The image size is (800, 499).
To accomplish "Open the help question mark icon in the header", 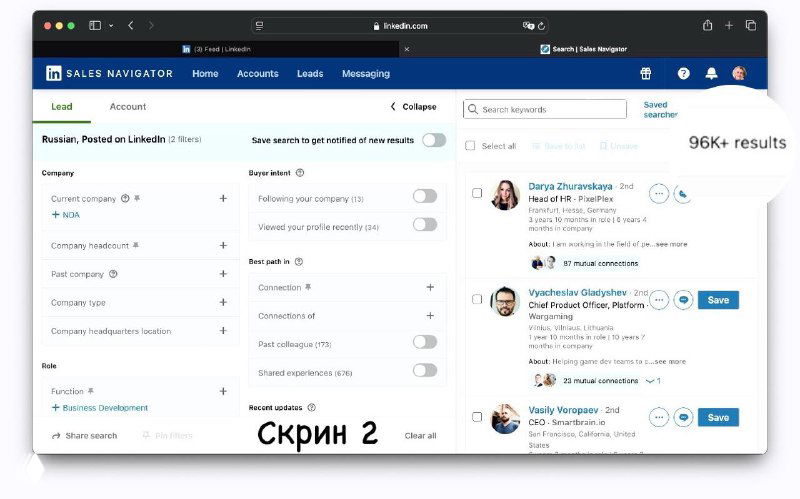I will (684, 73).
